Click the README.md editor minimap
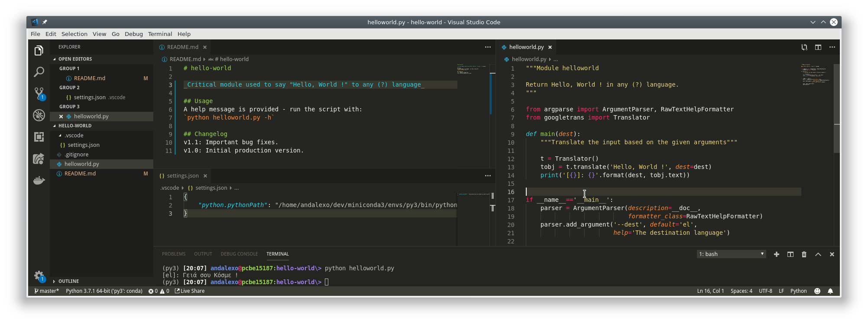The width and height of the screenshot is (868, 324). [x=473, y=69]
